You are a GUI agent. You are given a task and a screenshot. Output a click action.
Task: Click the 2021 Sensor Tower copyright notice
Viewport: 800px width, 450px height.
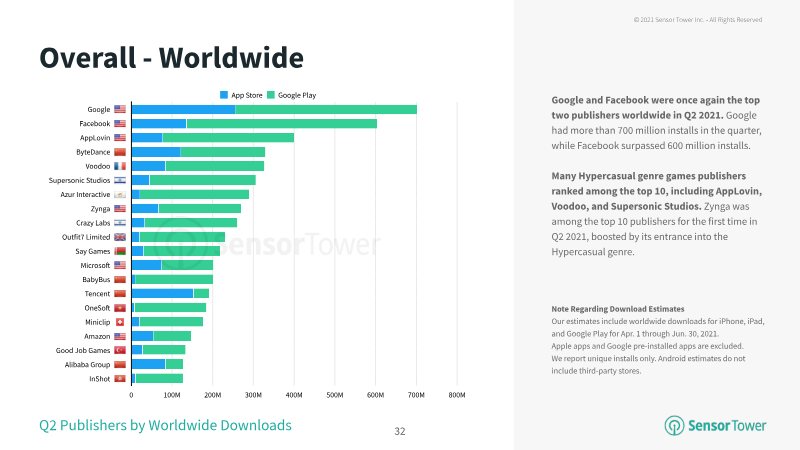click(x=697, y=20)
